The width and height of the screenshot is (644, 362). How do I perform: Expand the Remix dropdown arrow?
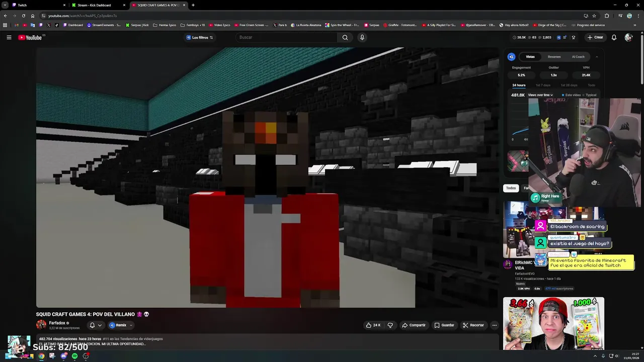point(131,325)
